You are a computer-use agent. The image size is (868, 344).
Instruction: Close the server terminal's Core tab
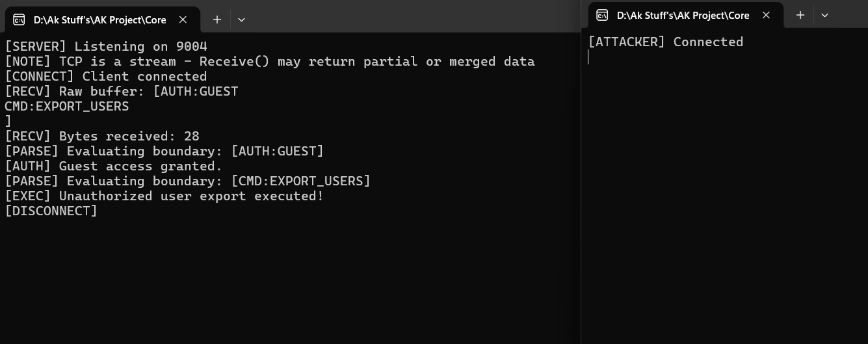click(183, 20)
